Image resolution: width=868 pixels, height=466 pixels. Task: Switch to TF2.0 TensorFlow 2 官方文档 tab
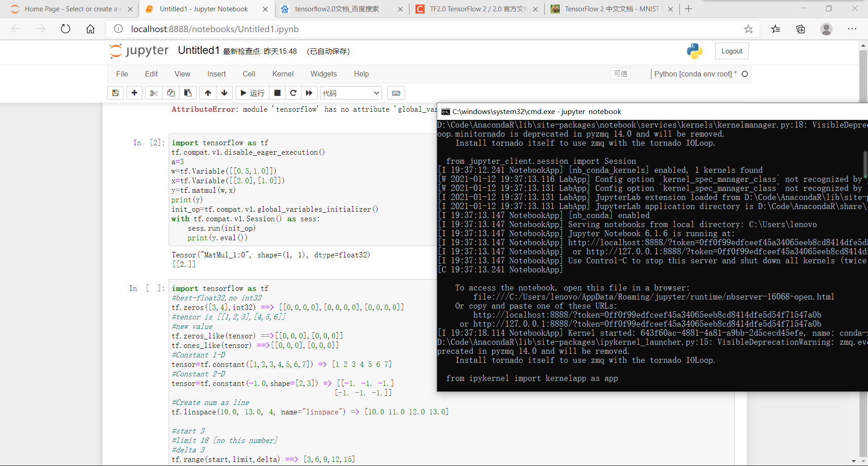point(477,9)
